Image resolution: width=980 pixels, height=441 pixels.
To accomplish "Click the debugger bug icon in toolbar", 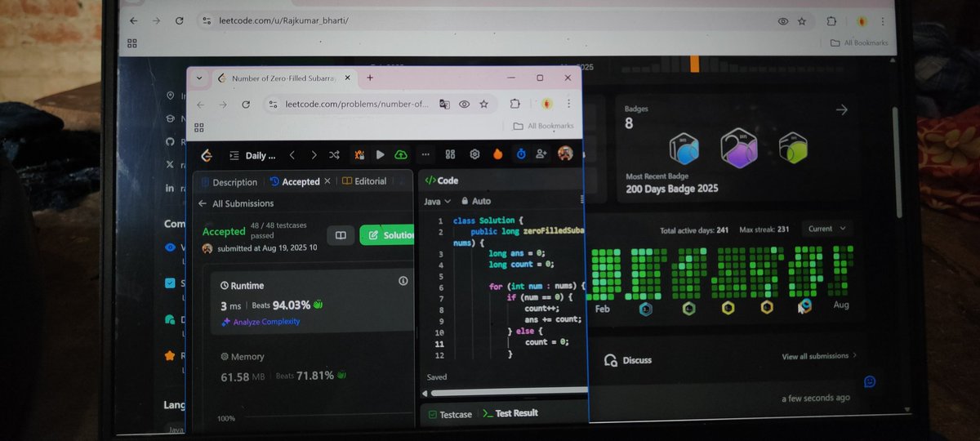I will point(359,154).
